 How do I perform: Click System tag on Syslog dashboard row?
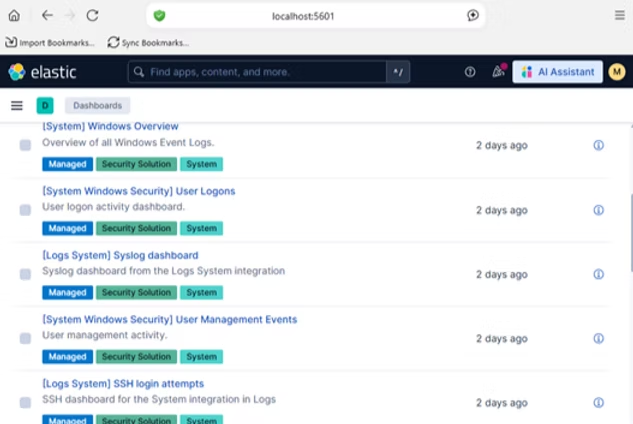pos(201,292)
